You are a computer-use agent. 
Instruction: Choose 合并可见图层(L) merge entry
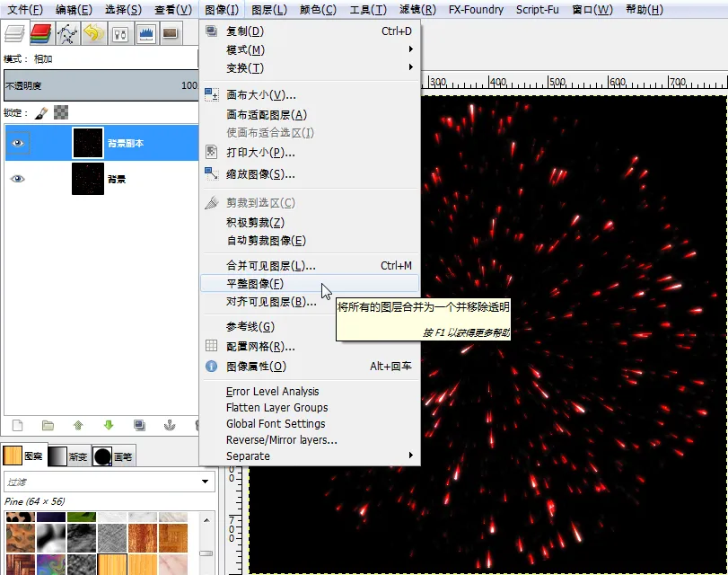click(x=311, y=265)
